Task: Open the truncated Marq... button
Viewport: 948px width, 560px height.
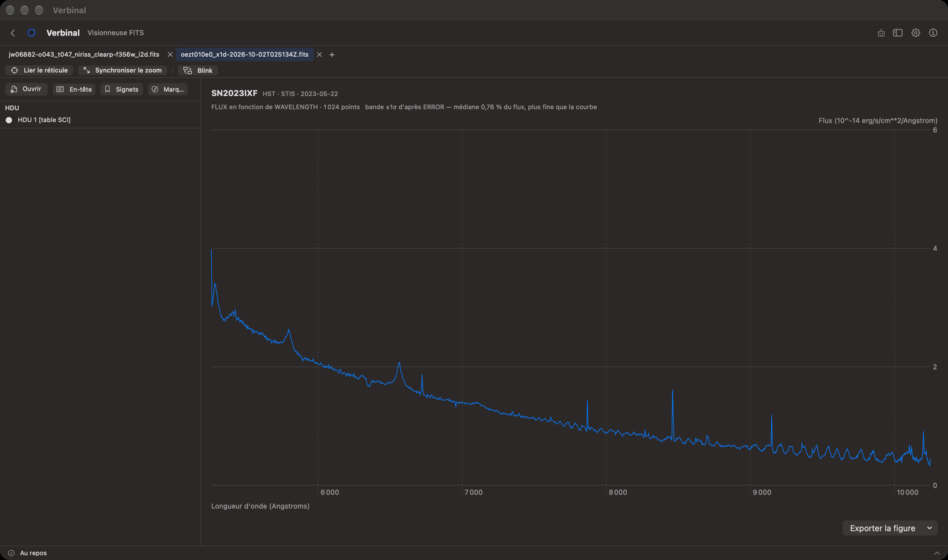Action: (168, 89)
